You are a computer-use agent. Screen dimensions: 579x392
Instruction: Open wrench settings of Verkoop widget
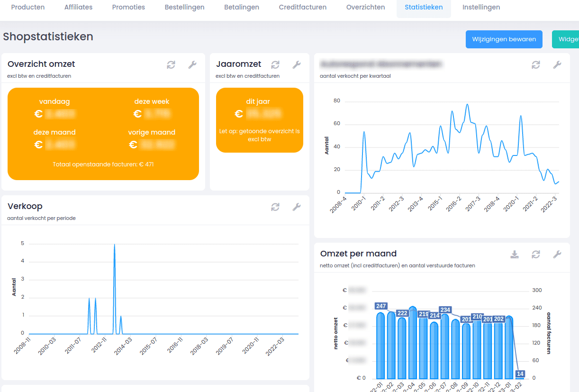297,207
